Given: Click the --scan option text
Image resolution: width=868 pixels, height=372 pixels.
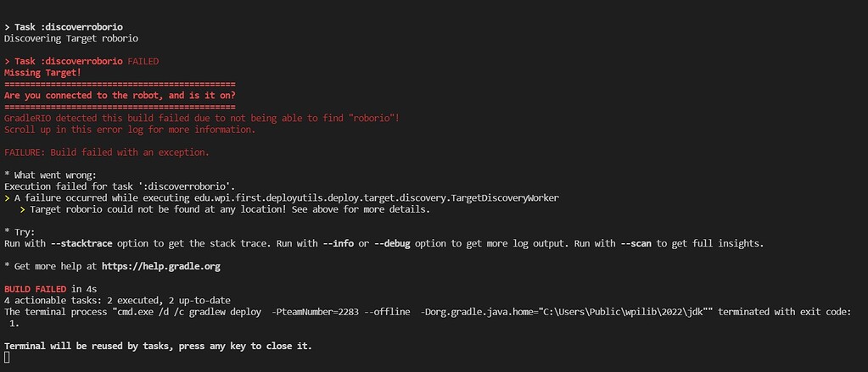Looking at the screenshot, I should point(636,244).
